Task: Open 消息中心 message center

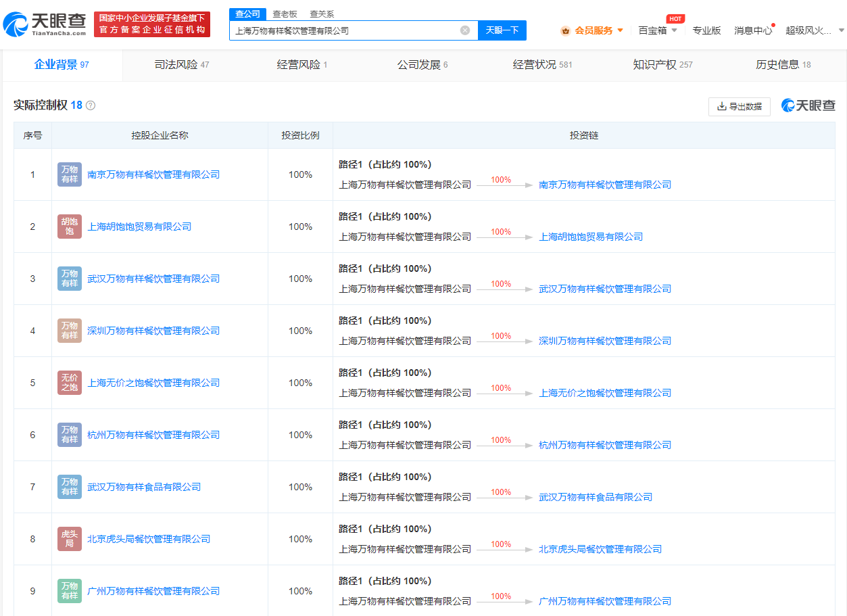Action: click(752, 30)
